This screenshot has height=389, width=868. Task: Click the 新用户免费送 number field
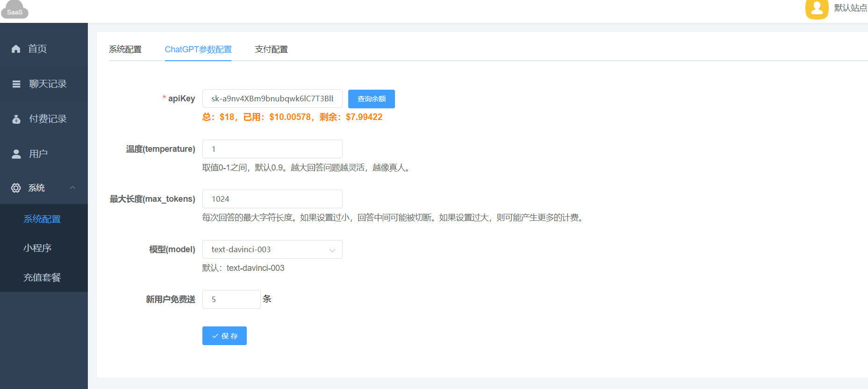pyautogui.click(x=231, y=299)
